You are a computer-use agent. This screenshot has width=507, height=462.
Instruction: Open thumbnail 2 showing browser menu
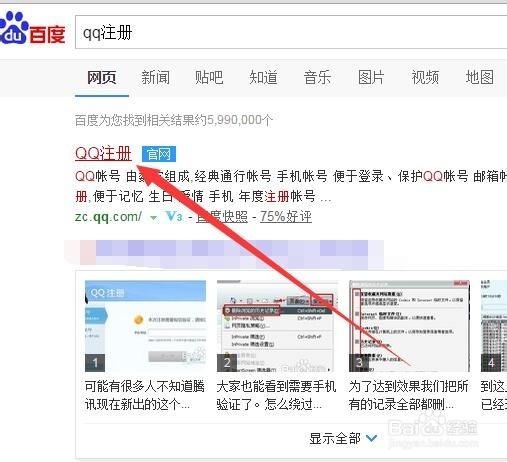point(277,326)
